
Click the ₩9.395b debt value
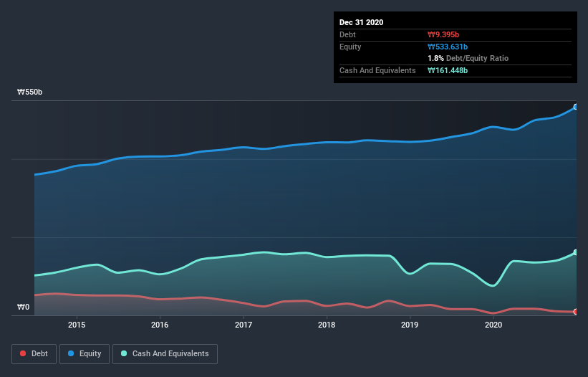[443, 34]
